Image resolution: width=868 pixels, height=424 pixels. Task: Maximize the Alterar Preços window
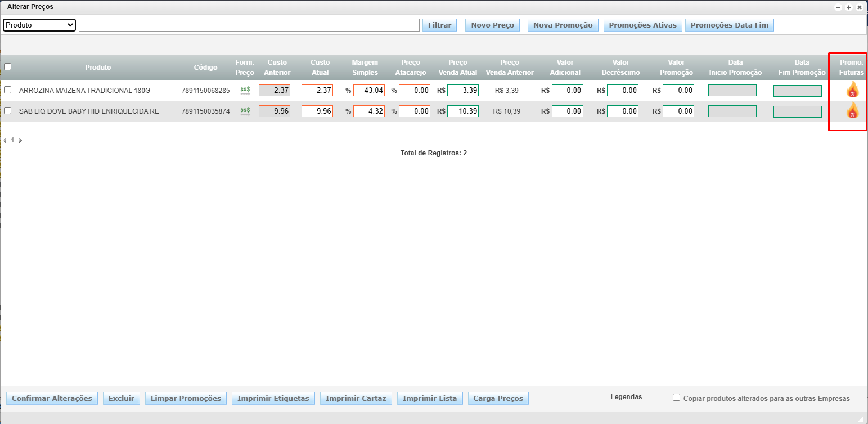pos(849,7)
